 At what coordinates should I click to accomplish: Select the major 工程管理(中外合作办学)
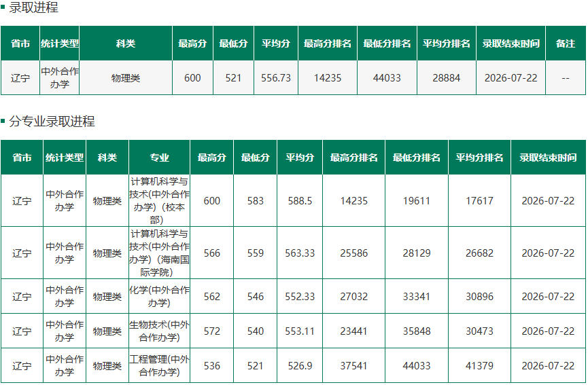[159, 365]
